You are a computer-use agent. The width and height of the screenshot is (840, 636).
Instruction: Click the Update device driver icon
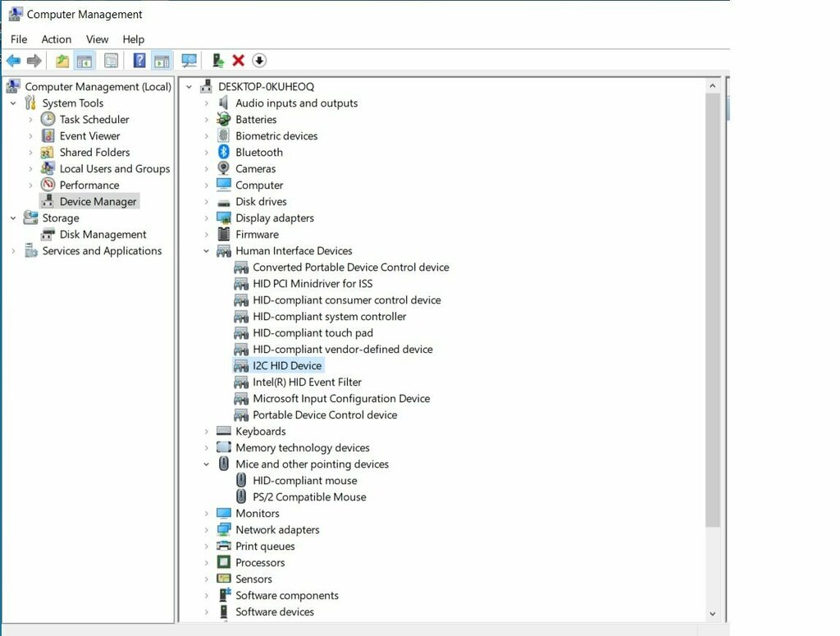217,61
